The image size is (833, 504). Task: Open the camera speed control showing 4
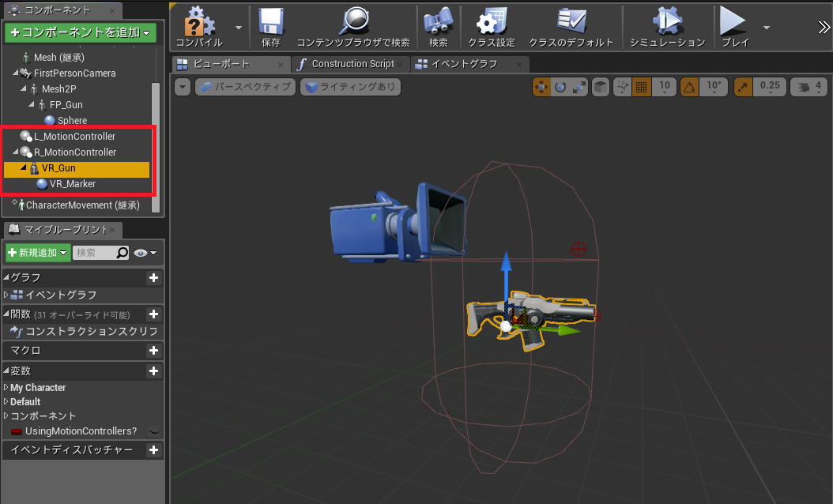point(808,86)
